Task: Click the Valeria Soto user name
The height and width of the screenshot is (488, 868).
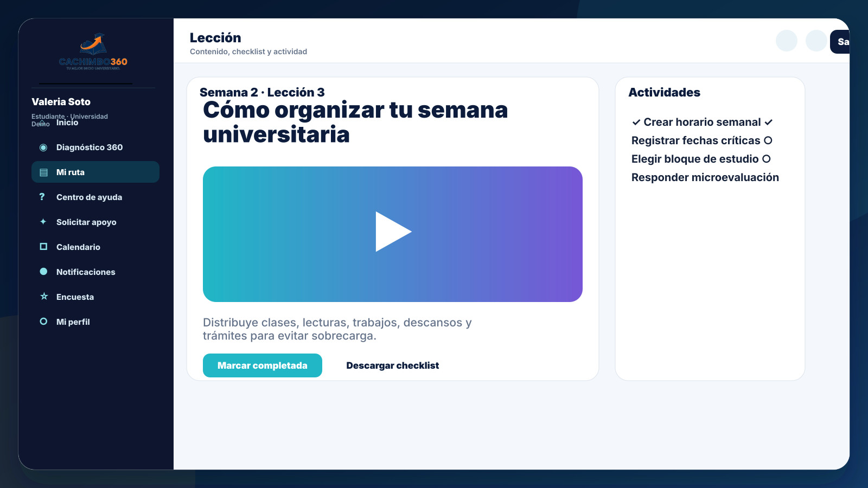Action: [x=61, y=102]
